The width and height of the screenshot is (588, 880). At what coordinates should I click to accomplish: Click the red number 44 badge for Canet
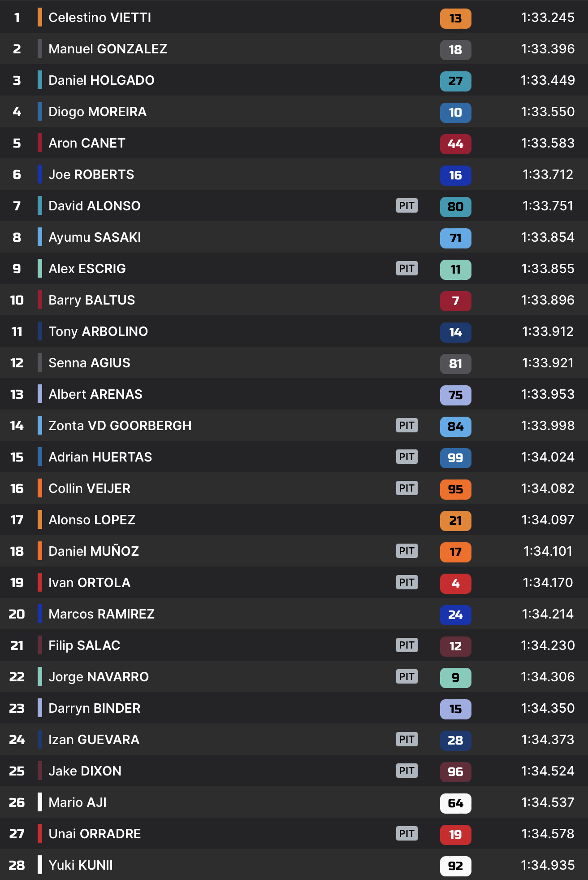[455, 144]
